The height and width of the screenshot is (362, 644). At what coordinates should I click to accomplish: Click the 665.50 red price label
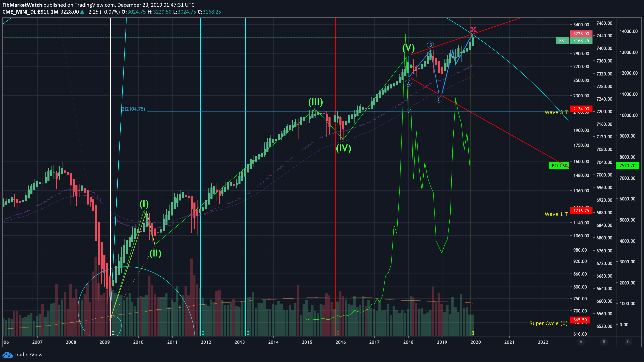[x=580, y=320]
